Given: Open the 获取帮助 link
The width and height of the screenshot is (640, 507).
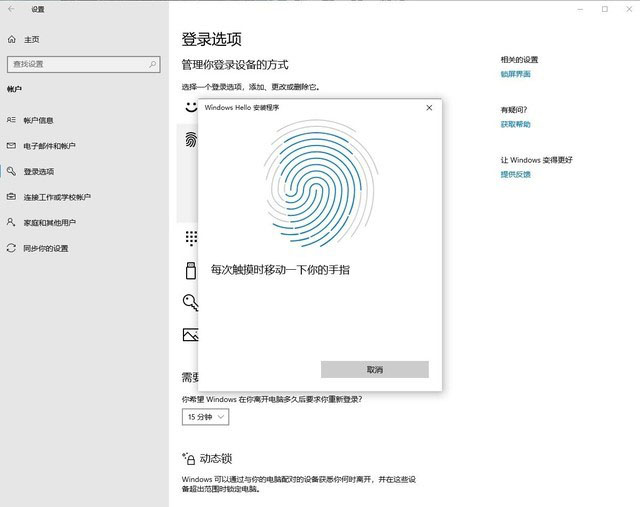Looking at the screenshot, I should (x=516, y=124).
